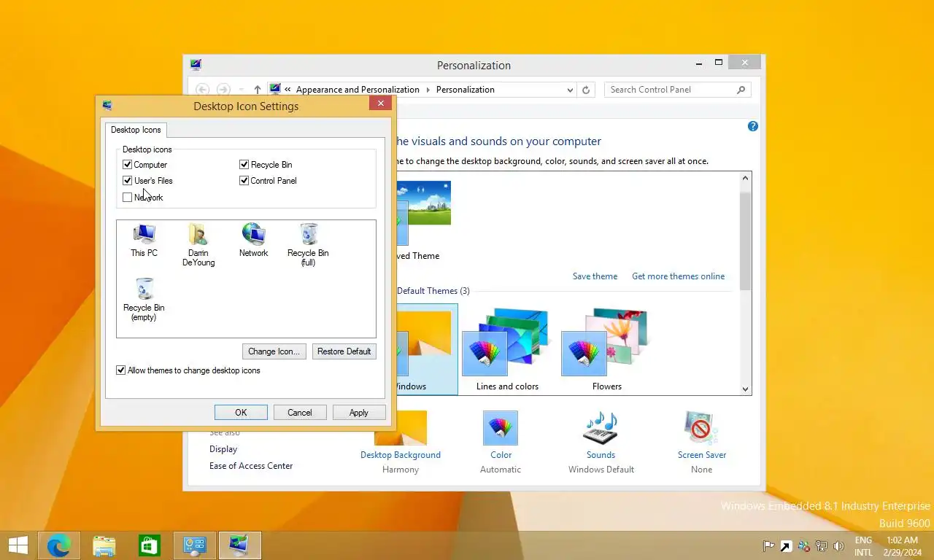This screenshot has height=560, width=934.
Task: Toggle Allow themes to change desktop icons
Action: [121, 370]
